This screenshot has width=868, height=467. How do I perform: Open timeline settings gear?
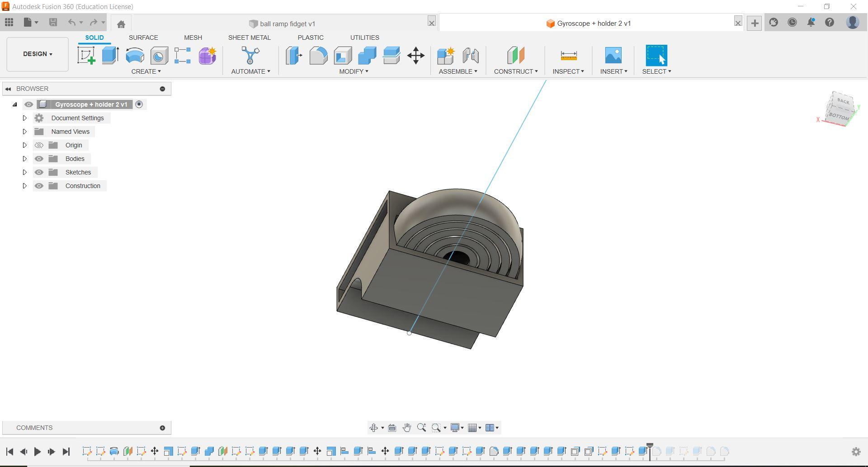point(856,452)
